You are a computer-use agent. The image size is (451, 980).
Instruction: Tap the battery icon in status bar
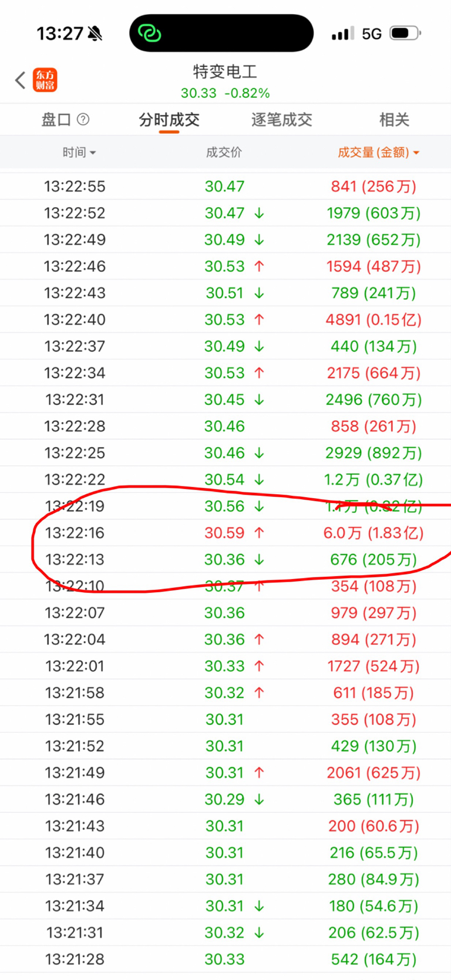pyautogui.click(x=405, y=33)
